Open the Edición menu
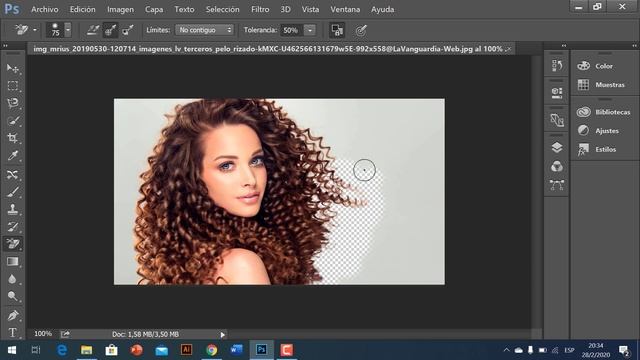 coord(82,9)
